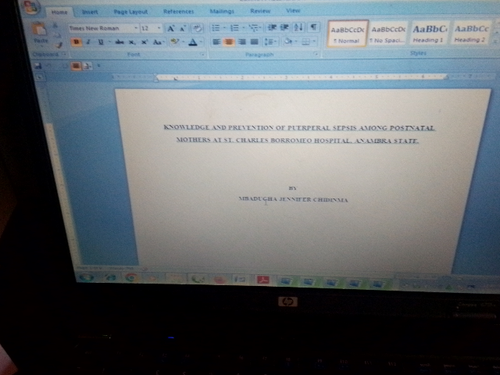The height and width of the screenshot is (375, 500).
Task: Click the Sort icon
Action: (x=298, y=27)
